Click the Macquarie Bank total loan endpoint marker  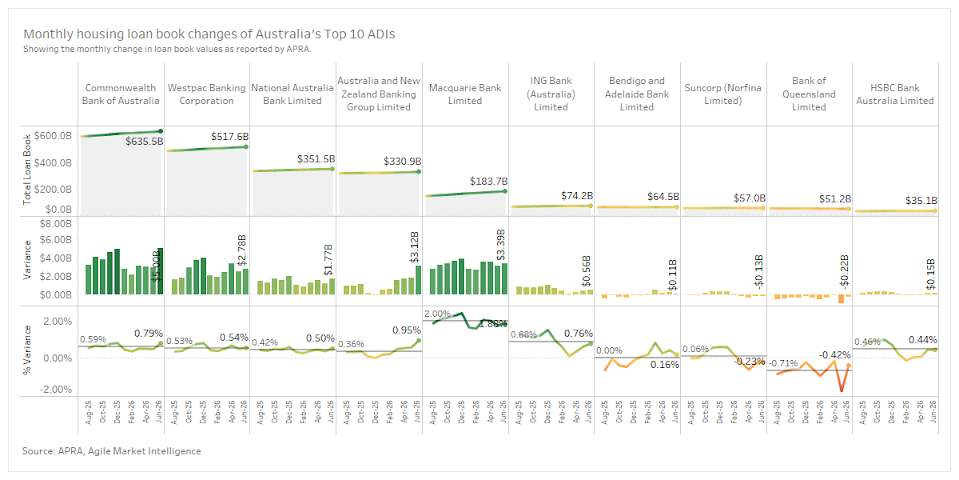point(505,191)
